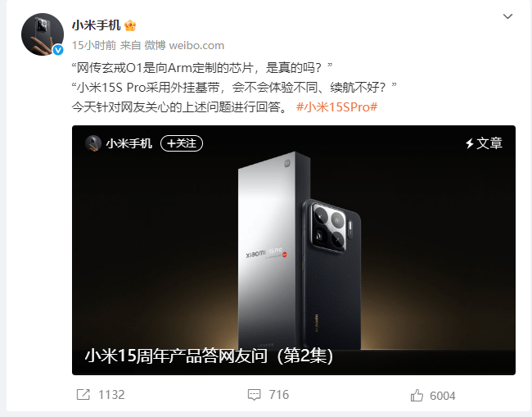Click small 小米手机 avatar in article card

(x=93, y=143)
